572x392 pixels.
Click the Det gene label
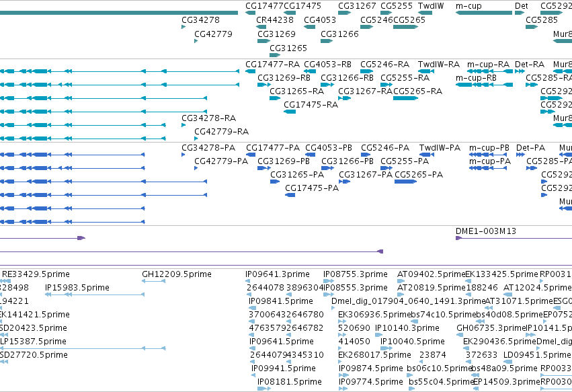point(522,6)
